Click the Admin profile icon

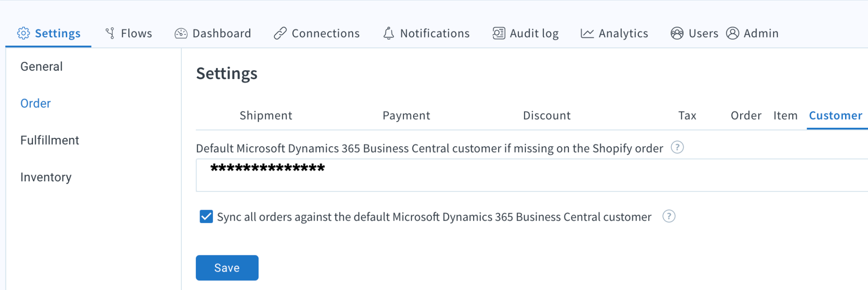click(733, 33)
